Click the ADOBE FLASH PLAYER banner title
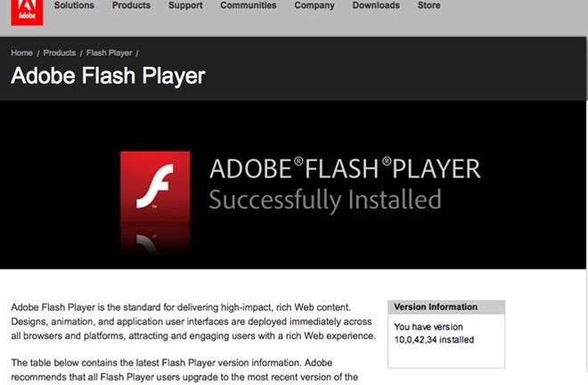The image size is (588, 385). (345, 168)
